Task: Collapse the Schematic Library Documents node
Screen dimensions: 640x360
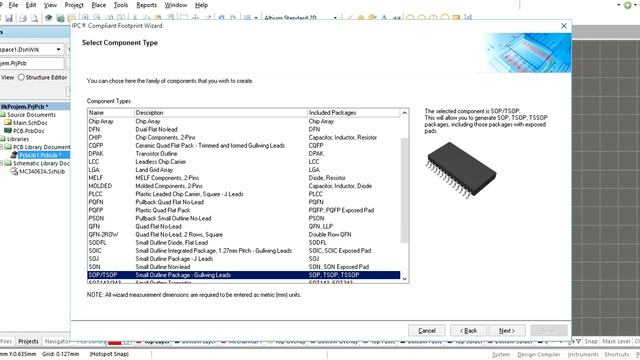Action: click(2, 163)
